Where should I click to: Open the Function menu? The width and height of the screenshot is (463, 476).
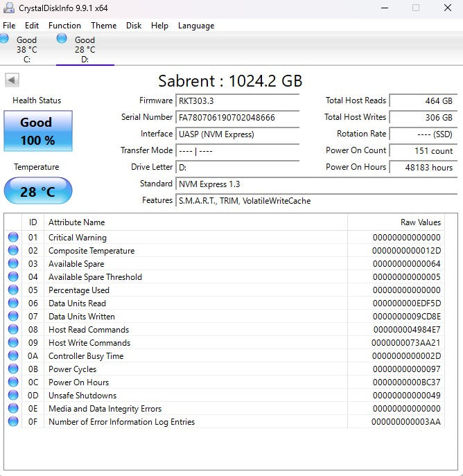64,26
